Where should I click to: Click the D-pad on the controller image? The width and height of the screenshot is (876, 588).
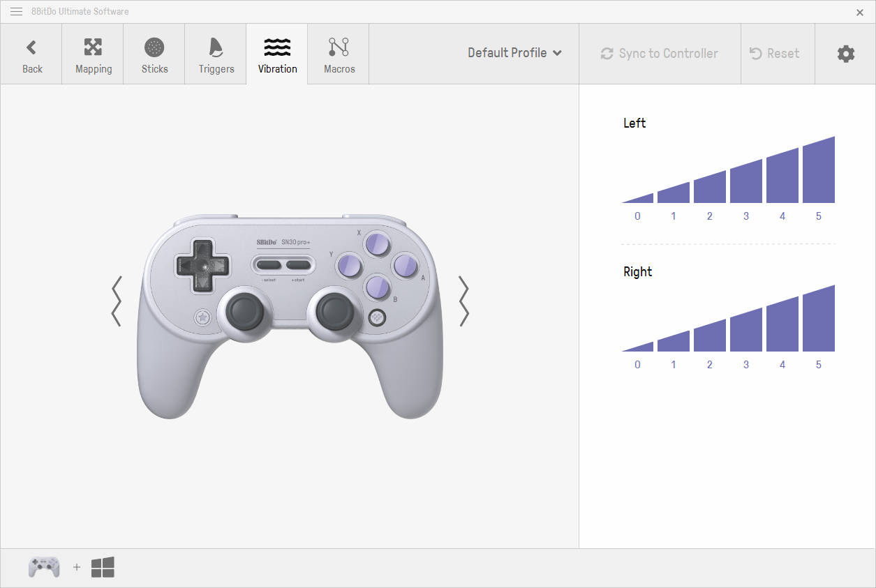(203, 266)
